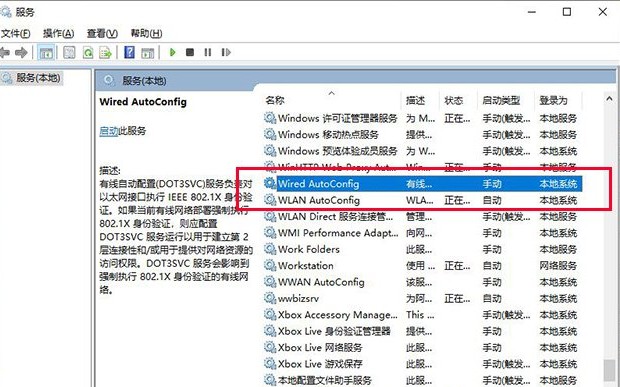Click gear icon of Wired AutoConfig row
Screen dimensions: 620x387
270,183
